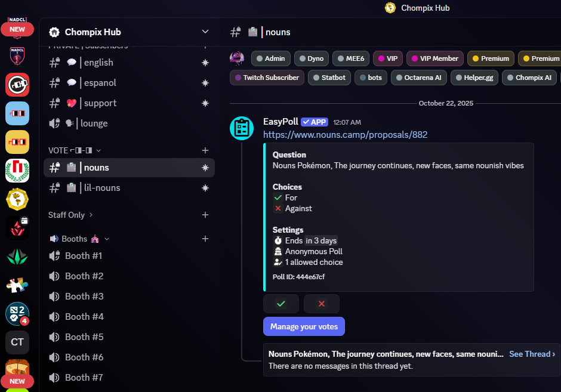Join Booth #2 voice channel
Image resolution: width=561 pixels, height=392 pixels.
click(129, 276)
